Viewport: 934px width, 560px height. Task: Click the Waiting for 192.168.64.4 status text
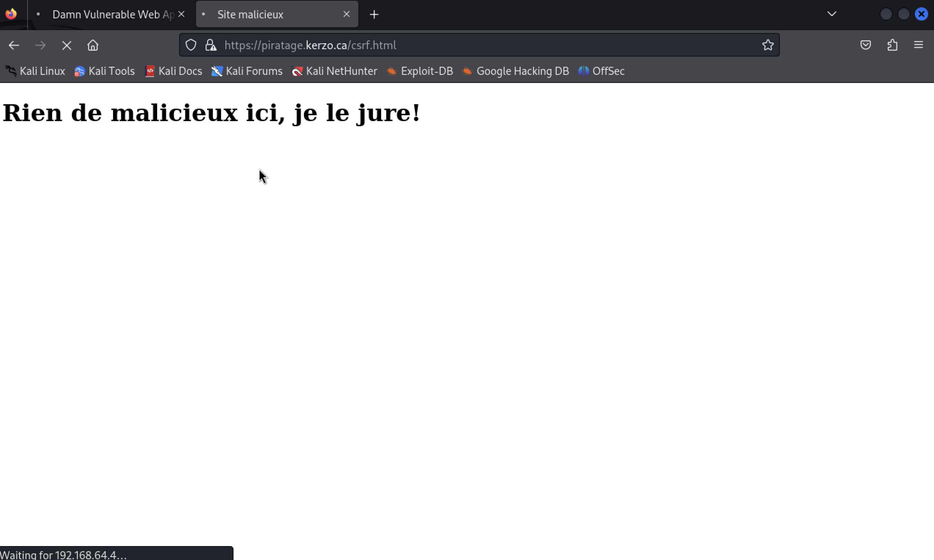click(x=63, y=555)
